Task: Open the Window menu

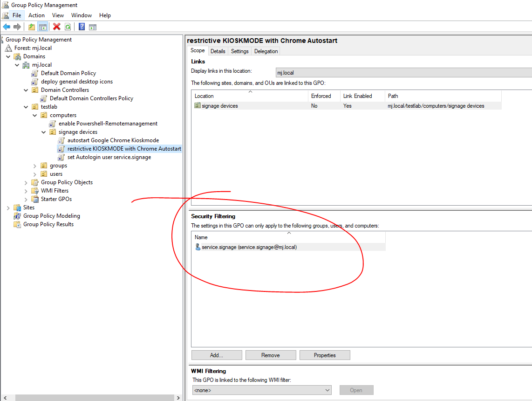Action: pyautogui.click(x=82, y=15)
